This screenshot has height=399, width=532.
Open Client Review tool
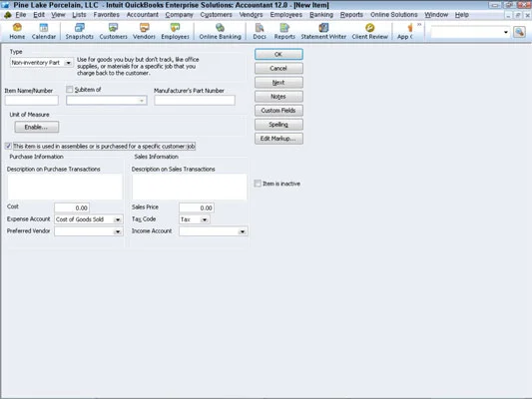pyautogui.click(x=370, y=31)
